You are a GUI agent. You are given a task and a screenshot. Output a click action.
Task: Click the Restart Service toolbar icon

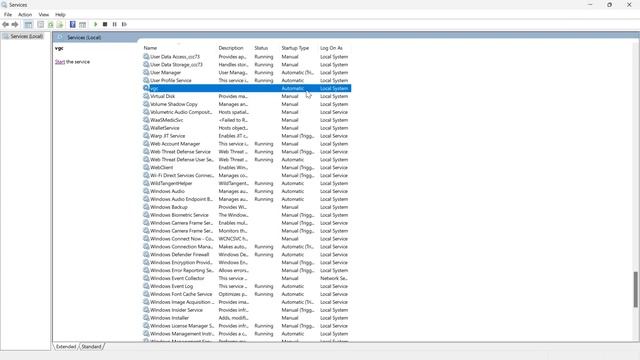(124, 24)
